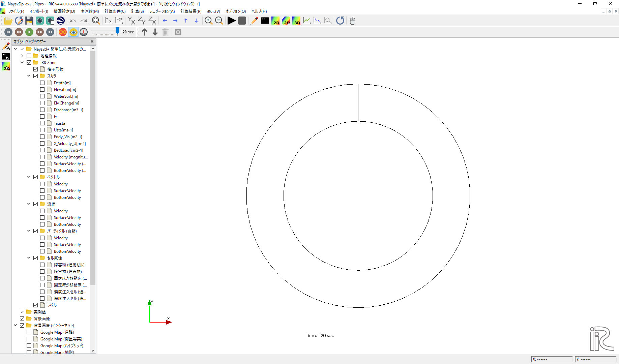Move view down with blue arrow

[196, 21]
